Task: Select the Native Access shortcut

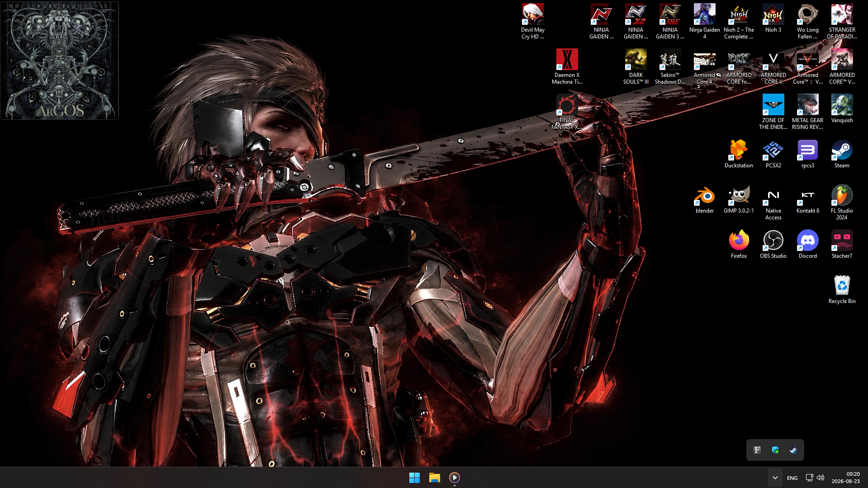Action: click(773, 202)
